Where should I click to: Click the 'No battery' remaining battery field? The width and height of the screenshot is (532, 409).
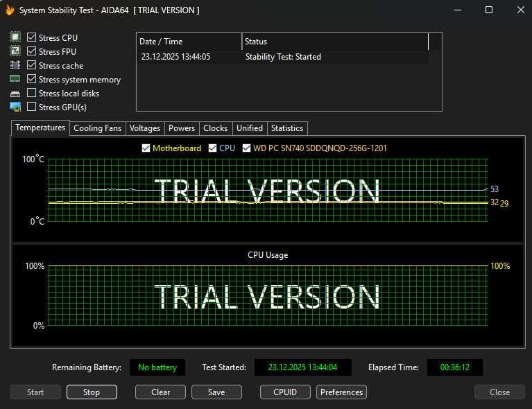157,367
